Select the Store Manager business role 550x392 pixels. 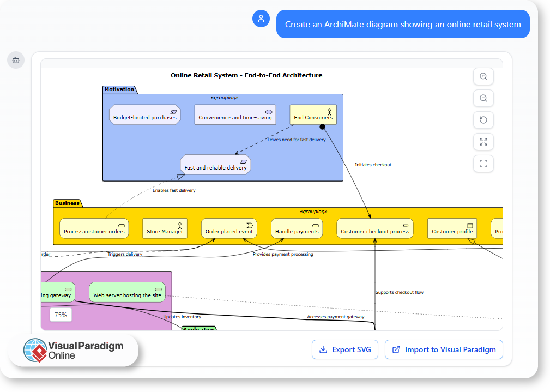point(165,228)
